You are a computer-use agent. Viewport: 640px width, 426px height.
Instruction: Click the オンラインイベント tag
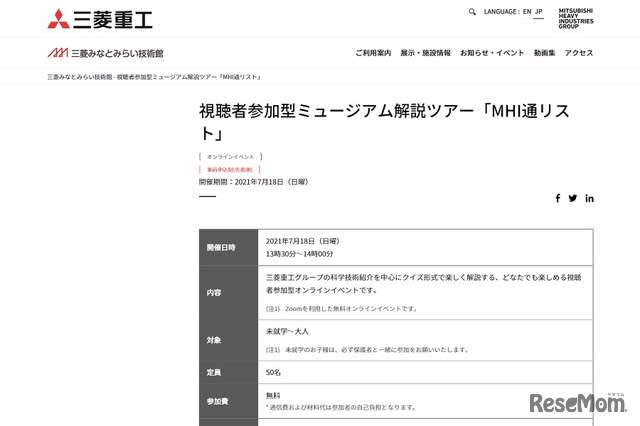click(231, 157)
